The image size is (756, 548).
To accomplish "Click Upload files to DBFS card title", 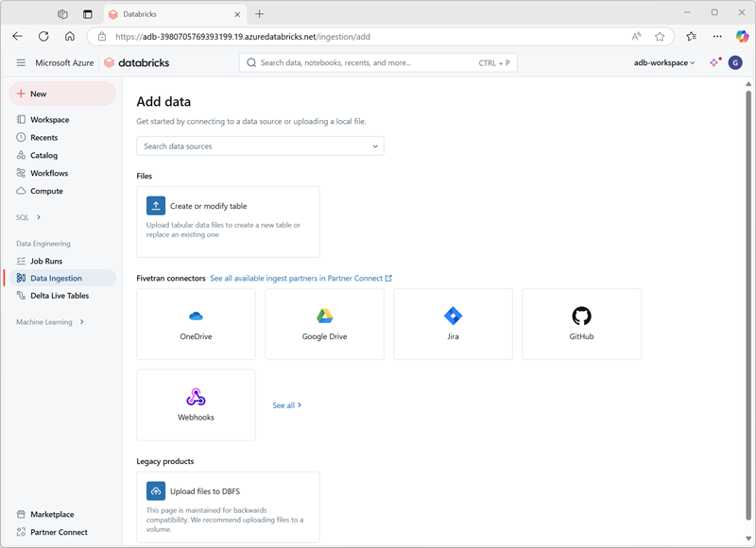I will pos(205,491).
